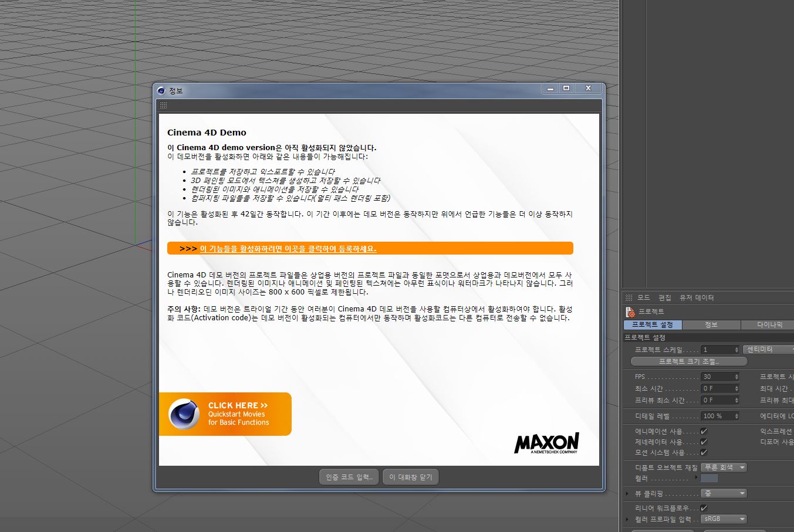Close the 정보 dialog with the X button
The image size is (794, 532).
(588, 89)
